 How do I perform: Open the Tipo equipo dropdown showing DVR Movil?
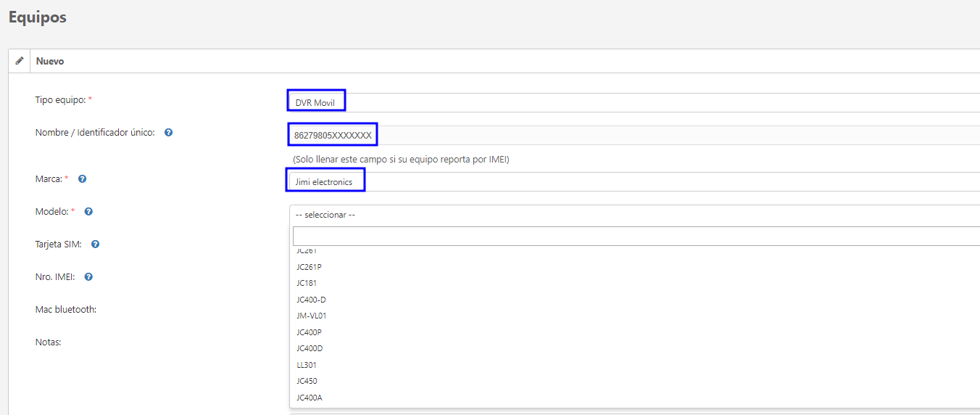[x=634, y=102]
